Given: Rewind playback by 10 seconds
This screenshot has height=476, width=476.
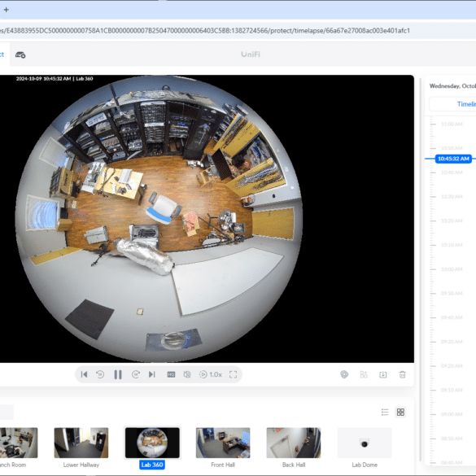Looking at the screenshot, I should (100, 374).
